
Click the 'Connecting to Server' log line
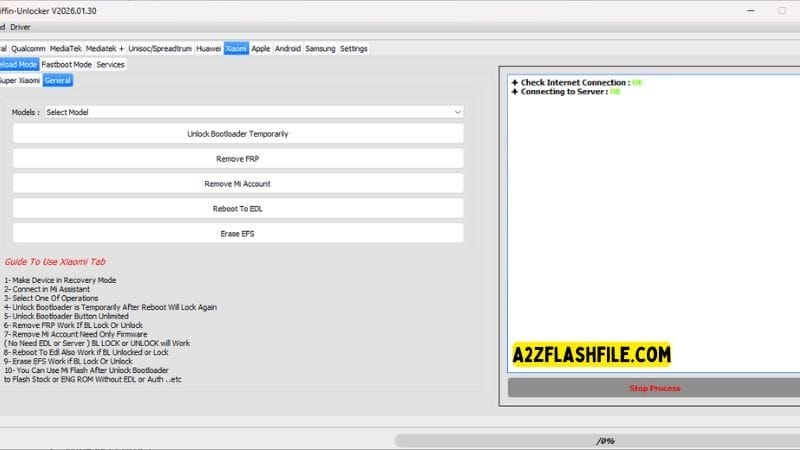tap(566, 92)
